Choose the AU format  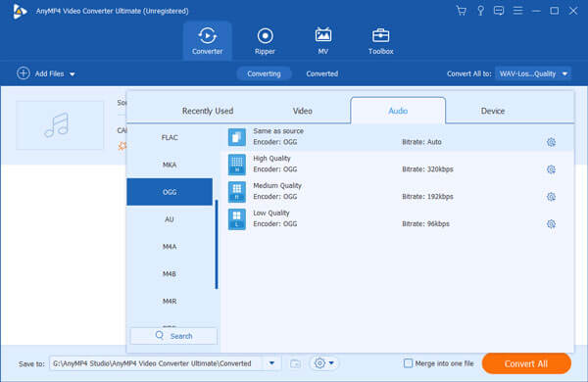pos(170,219)
